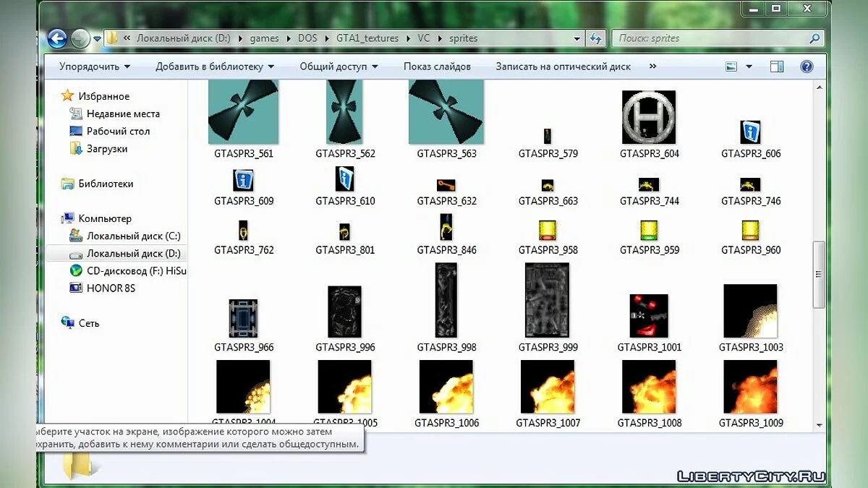Image resolution: width=868 pixels, height=488 pixels.
Task: Expand the view options dropdown arrow
Action: (x=749, y=67)
